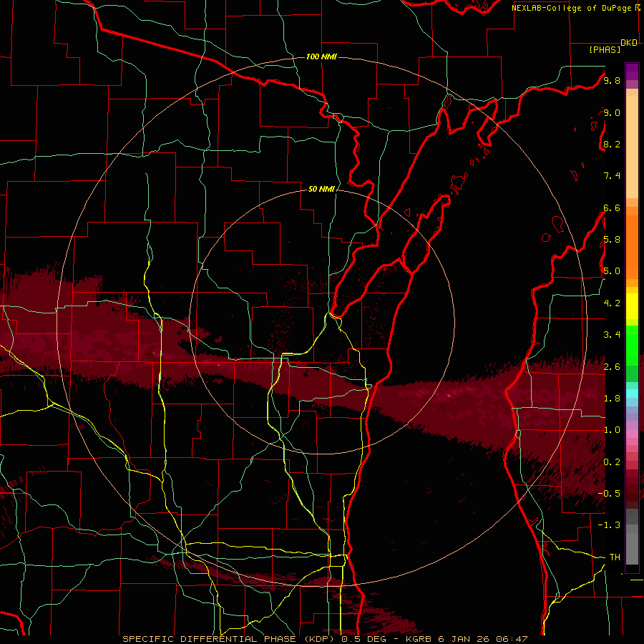Pick the cyan band on the color bar
Screen dimensions: 644x644
(632, 394)
